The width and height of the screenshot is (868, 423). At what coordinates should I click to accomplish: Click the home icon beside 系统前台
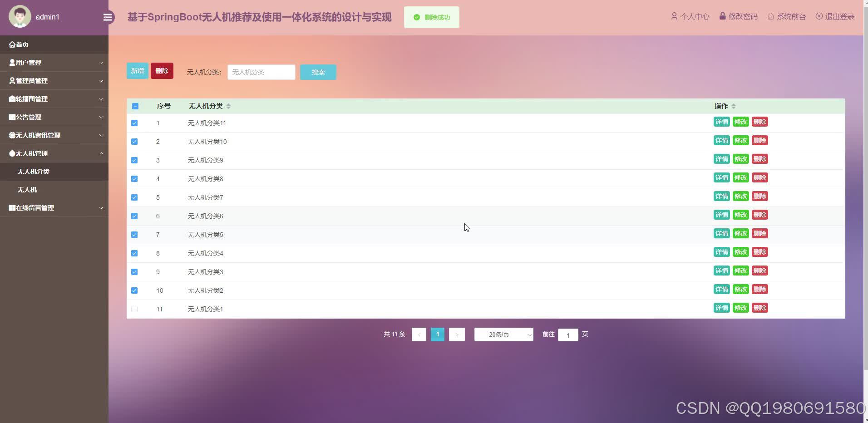[770, 16]
